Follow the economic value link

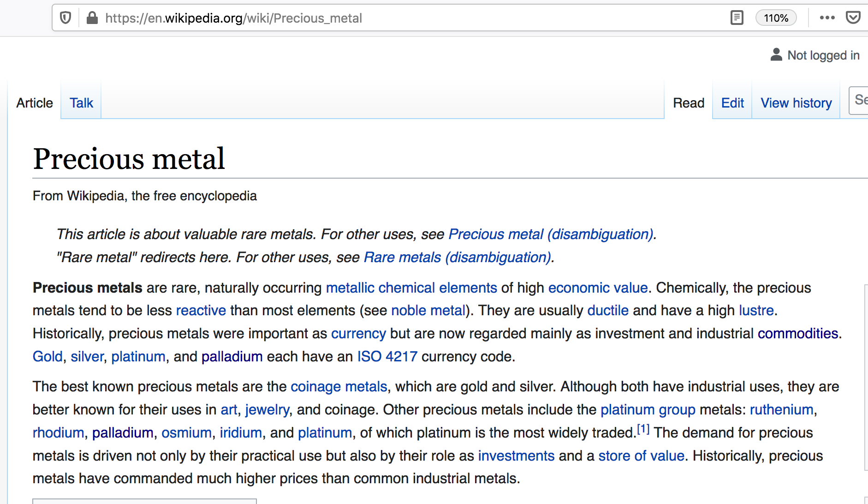coord(598,288)
